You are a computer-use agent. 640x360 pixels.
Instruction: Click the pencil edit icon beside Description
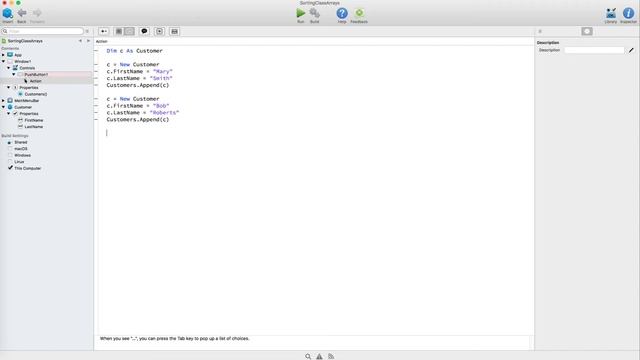coord(631,50)
